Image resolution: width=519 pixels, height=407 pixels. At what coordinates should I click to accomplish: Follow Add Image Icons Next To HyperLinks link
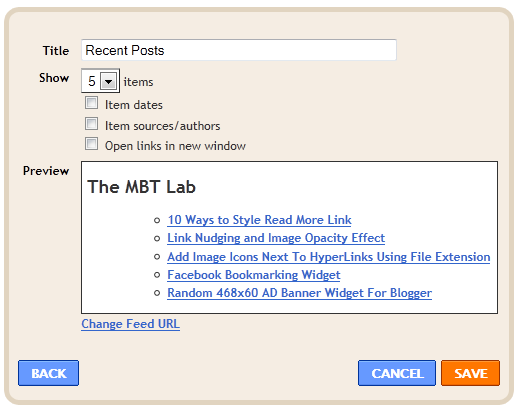tap(329, 257)
